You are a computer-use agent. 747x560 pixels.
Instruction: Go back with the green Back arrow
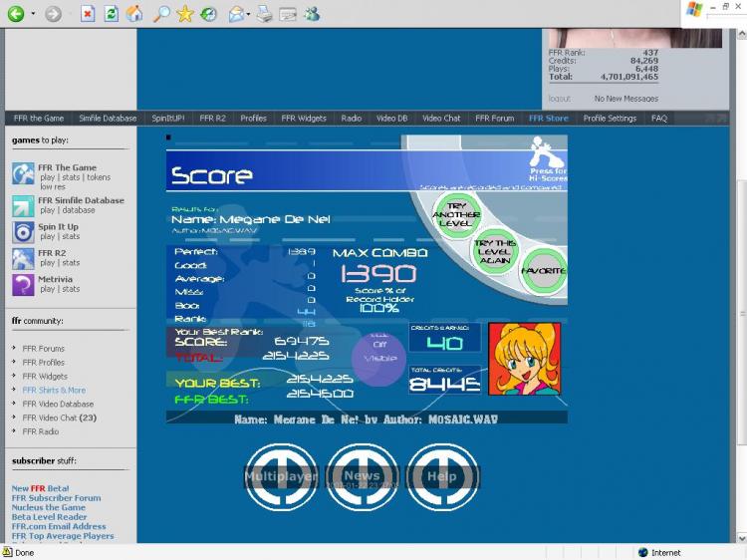pyautogui.click(x=15, y=14)
